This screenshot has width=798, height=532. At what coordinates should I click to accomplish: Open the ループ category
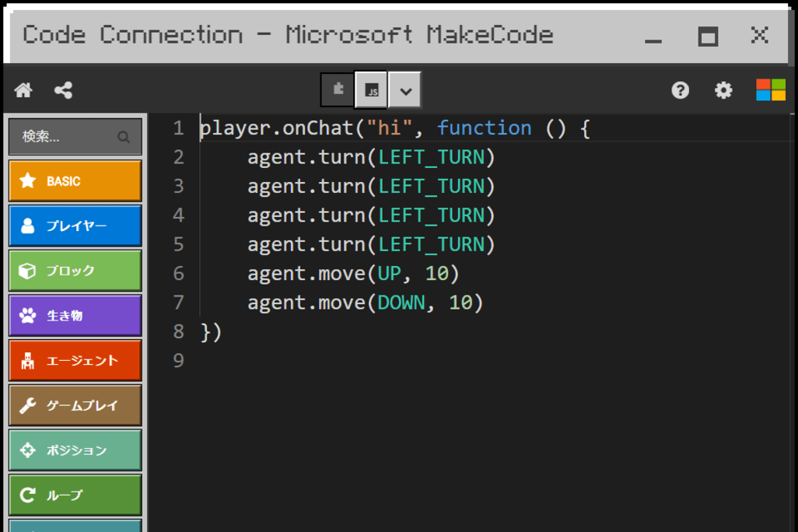click(x=75, y=495)
